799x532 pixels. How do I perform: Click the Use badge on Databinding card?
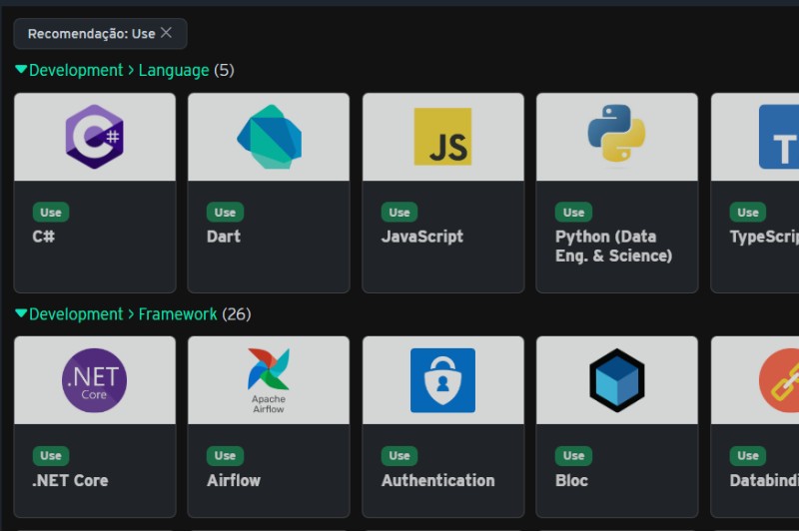click(748, 455)
